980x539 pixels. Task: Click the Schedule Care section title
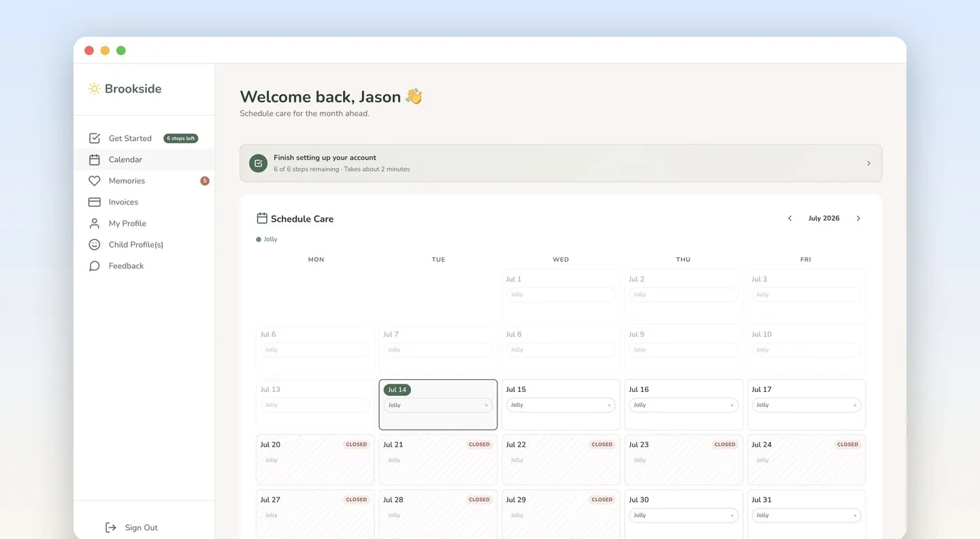[x=302, y=219]
